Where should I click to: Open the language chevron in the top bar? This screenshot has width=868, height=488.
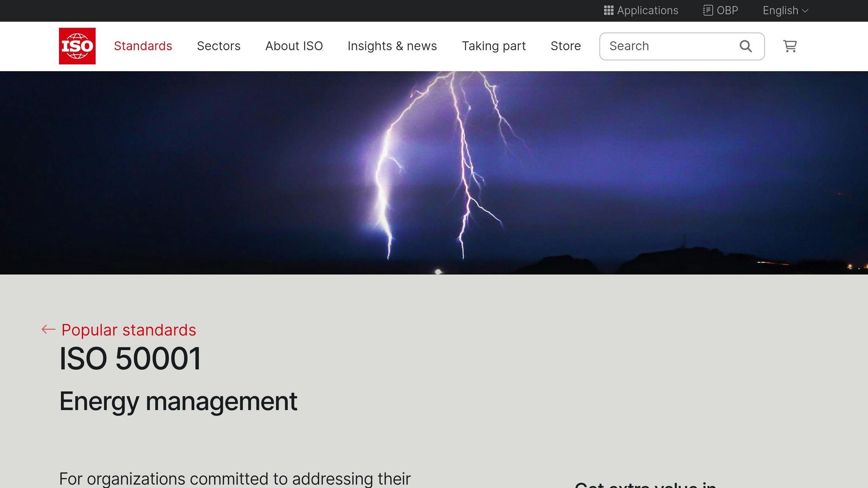pos(805,11)
